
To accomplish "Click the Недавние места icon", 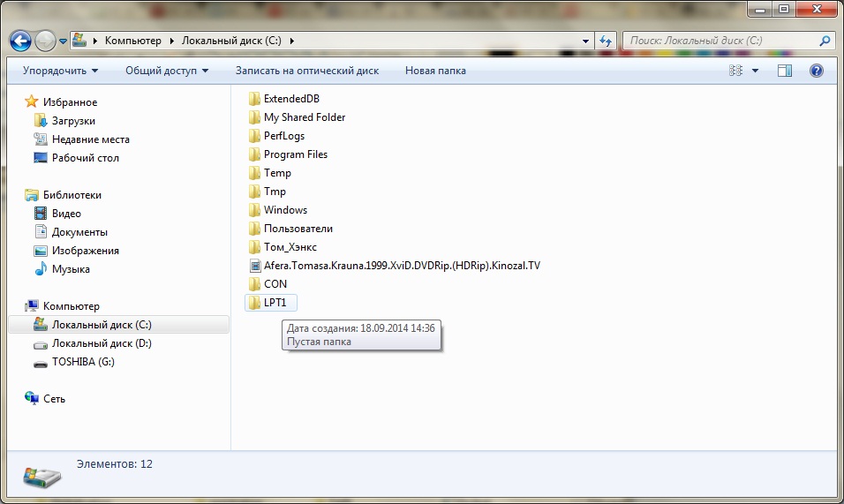I will pos(41,139).
